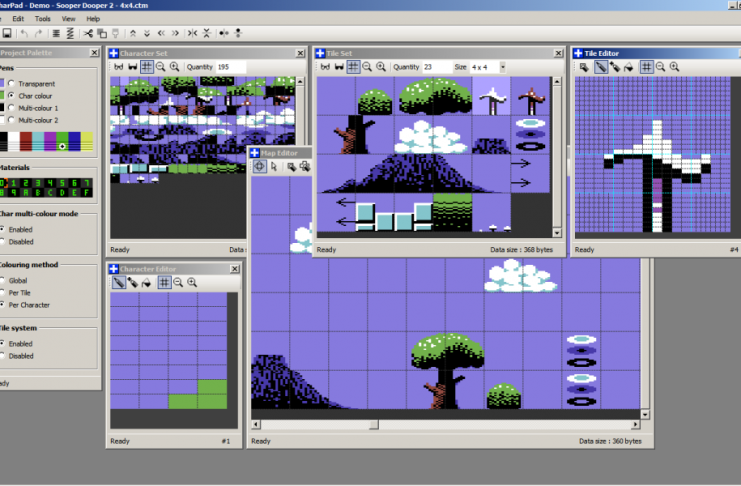Pick the red swatch in Project Palette

coord(26,141)
